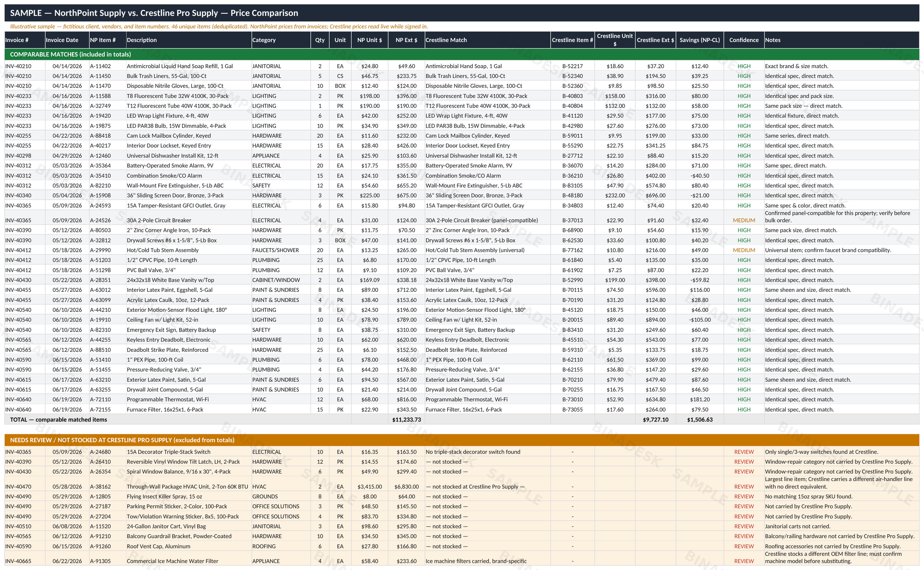Select the 'NEEDS REVIEW / NOT STOCKED' section banner
This screenshot has height=570, width=924.
coord(462,440)
